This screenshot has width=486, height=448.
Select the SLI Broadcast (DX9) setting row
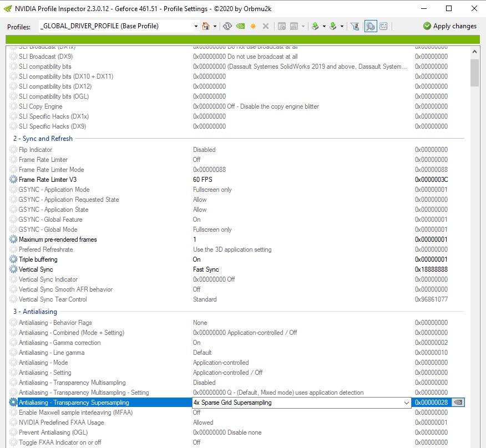236,57
